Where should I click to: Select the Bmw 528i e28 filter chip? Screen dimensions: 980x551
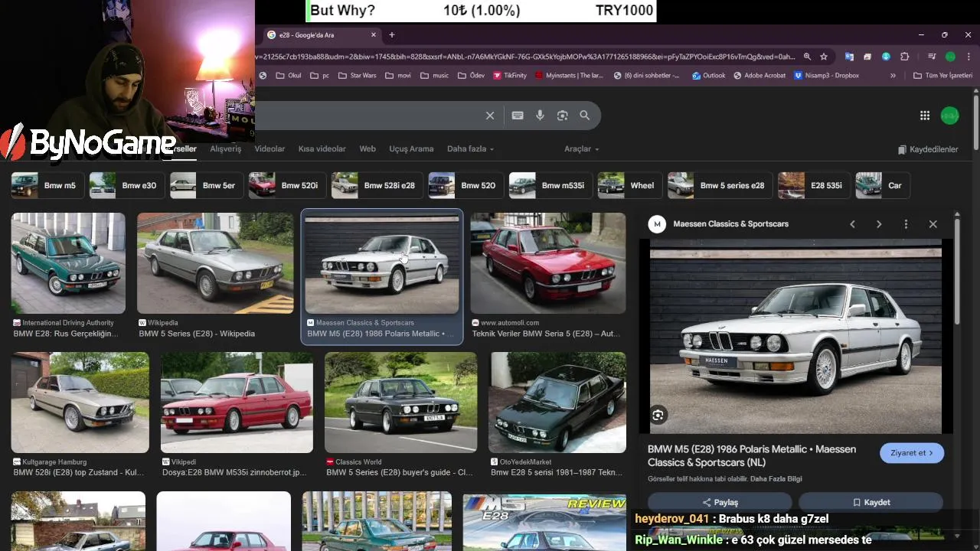377,185
